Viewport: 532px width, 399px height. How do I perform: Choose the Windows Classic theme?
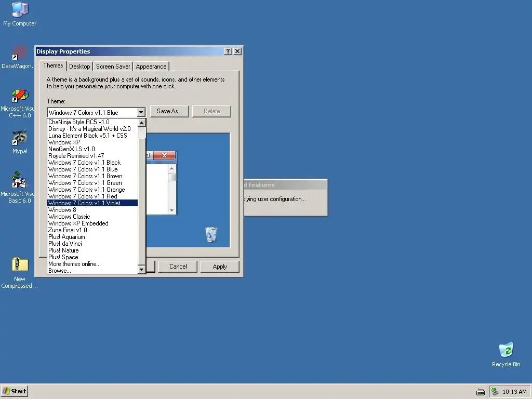coord(92,217)
